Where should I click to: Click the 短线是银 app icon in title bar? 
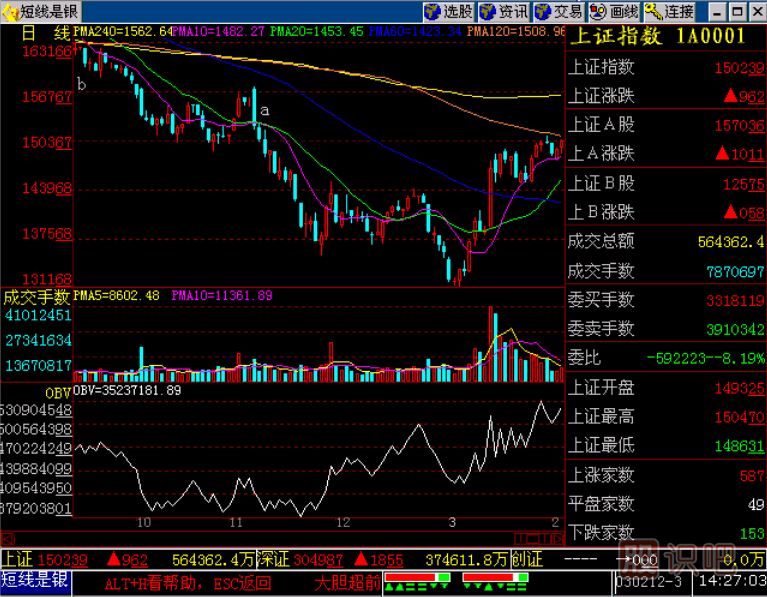(x=10, y=12)
